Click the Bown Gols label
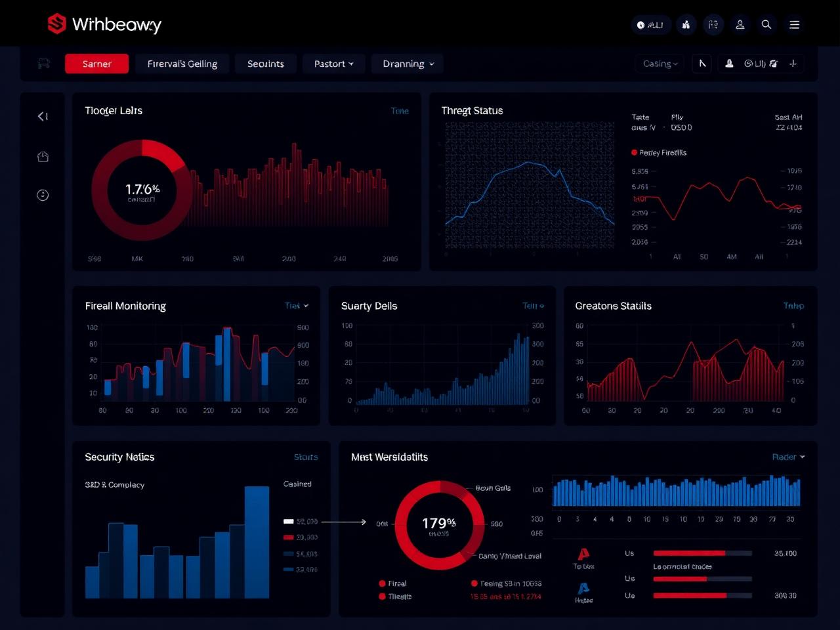This screenshot has width=840, height=630. click(x=493, y=488)
